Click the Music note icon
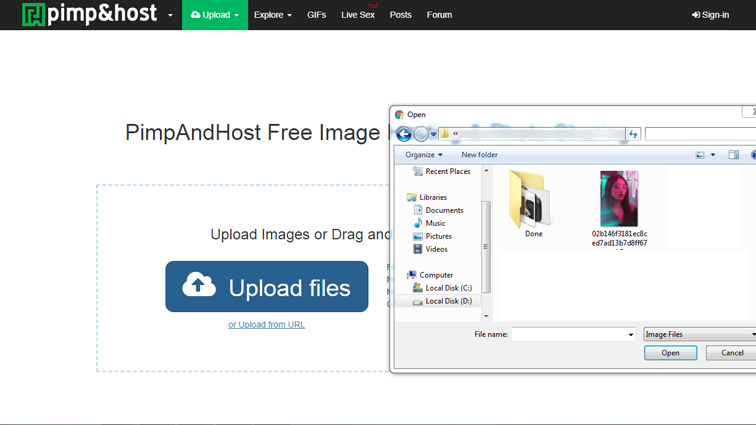 click(418, 223)
